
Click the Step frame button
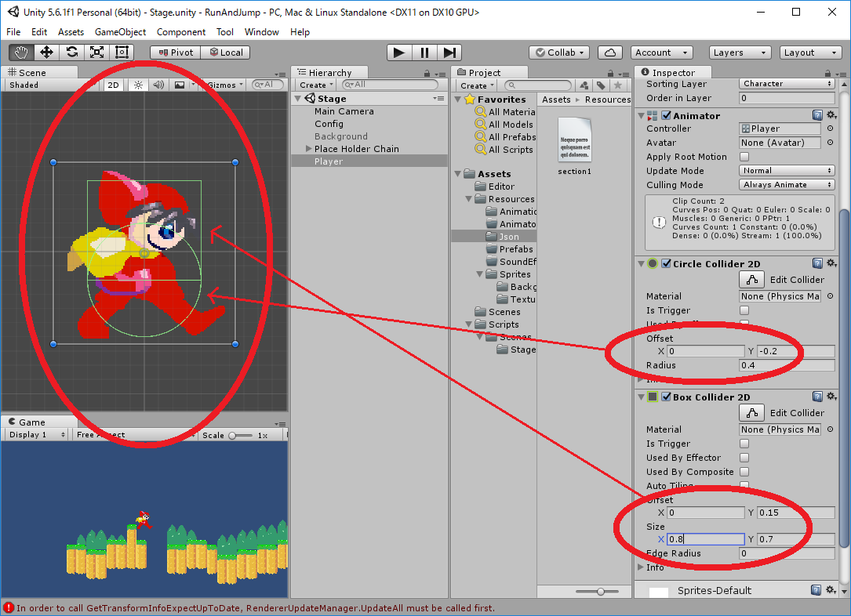[x=449, y=53]
